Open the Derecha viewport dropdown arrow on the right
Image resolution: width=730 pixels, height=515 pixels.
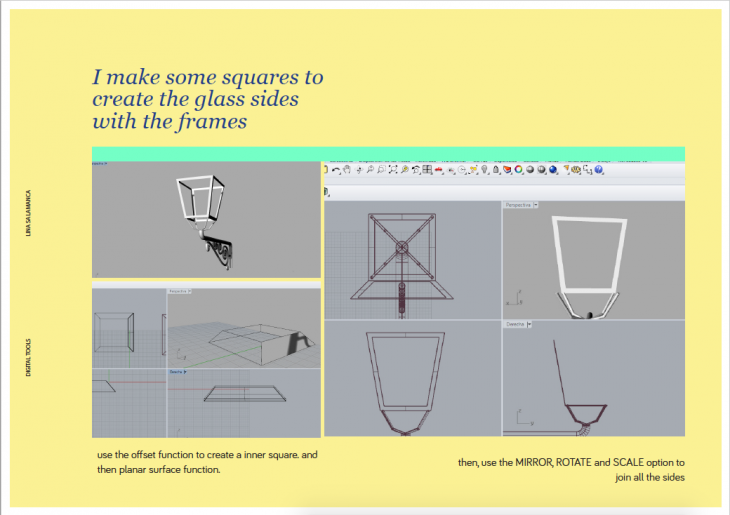tap(529, 325)
